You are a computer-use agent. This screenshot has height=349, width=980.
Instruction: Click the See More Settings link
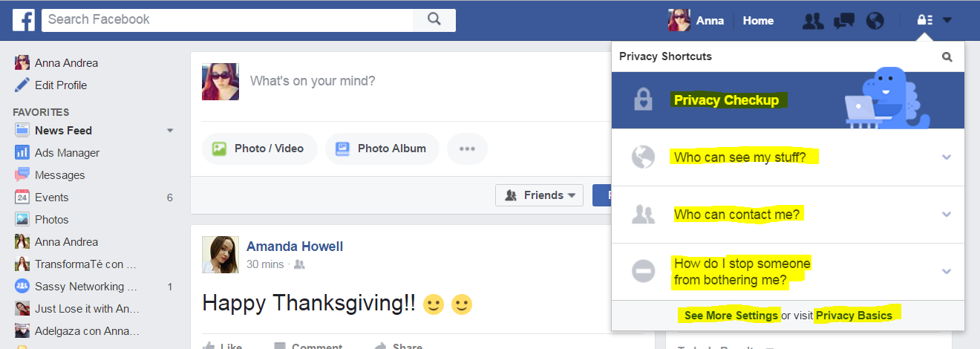point(731,316)
